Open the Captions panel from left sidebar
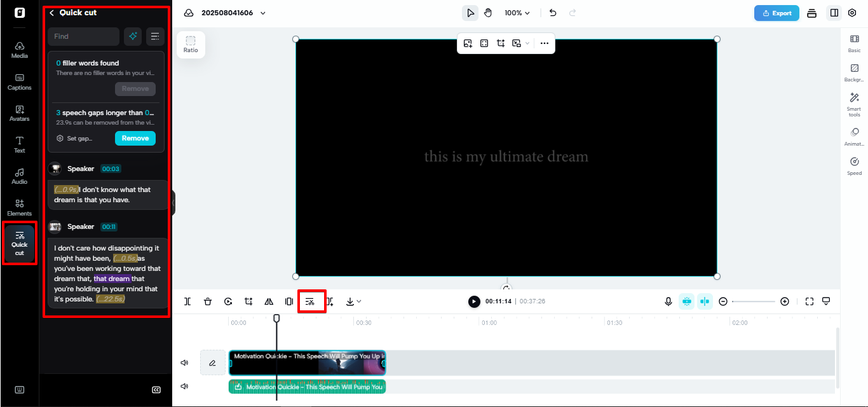This screenshot has width=868, height=407. tap(19, 82)
